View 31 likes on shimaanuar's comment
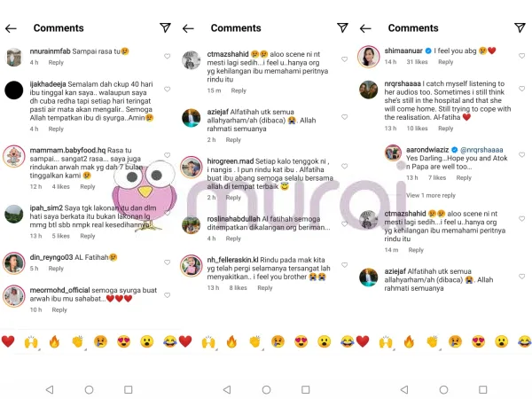532x399 pixels. (x=417, y=62)
